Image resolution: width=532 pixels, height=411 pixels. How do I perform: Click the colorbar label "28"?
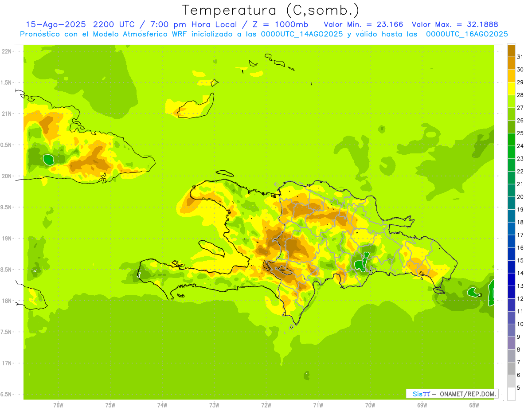(520, 95)
